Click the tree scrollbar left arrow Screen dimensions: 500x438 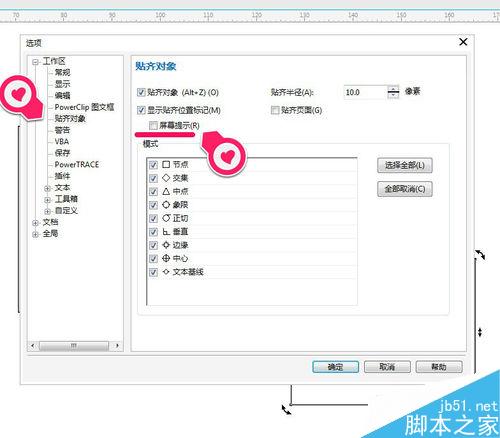pos(33,346)
